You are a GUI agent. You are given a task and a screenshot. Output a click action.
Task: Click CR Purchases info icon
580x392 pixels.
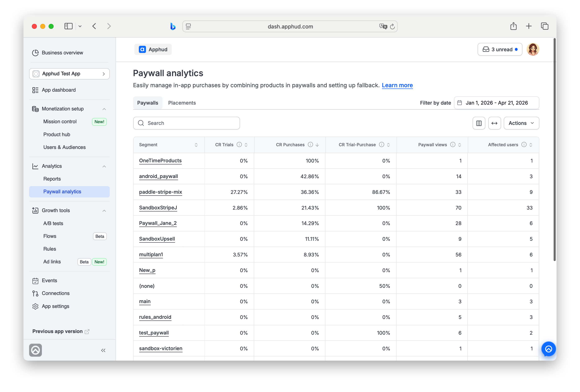coord(310,145)
